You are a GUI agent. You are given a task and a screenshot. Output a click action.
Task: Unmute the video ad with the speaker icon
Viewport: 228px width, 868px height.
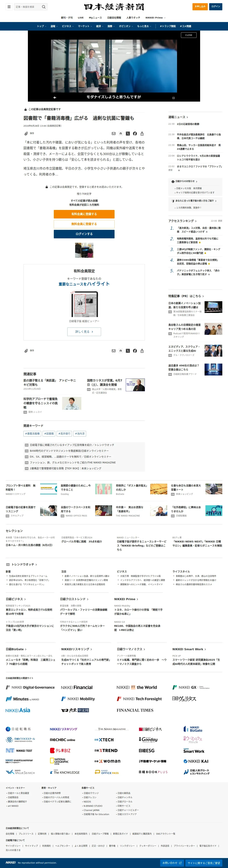(55, 98)
